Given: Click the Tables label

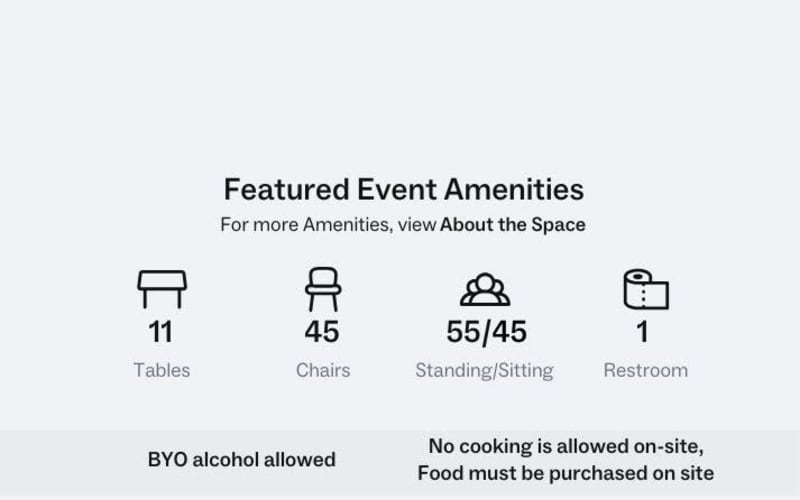Looking at the screenshot, I should click(162, 370).
